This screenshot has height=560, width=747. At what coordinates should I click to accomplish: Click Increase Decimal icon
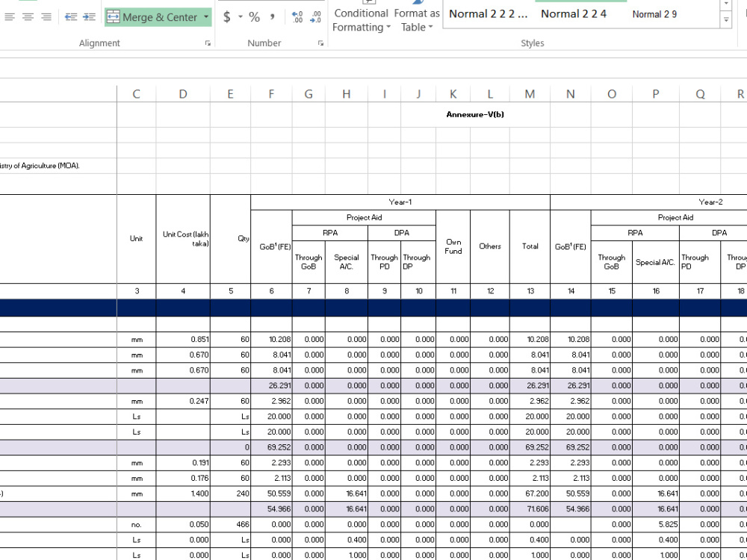click(x=297, y=17)
